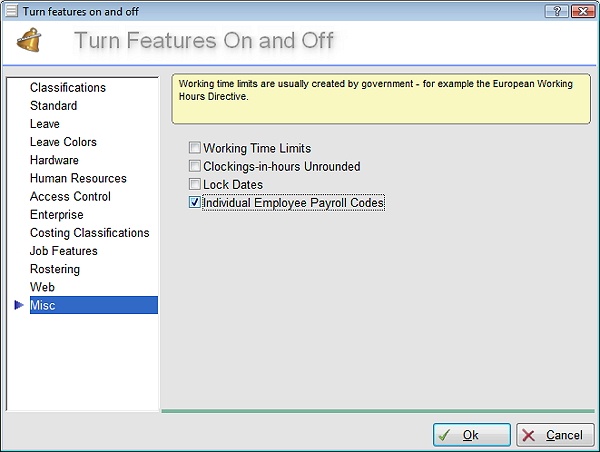Open the Leave Colors category
Image resolution: width=600 pixels, height=452 pixels.
pyautogui.click(x=63, y=142)
